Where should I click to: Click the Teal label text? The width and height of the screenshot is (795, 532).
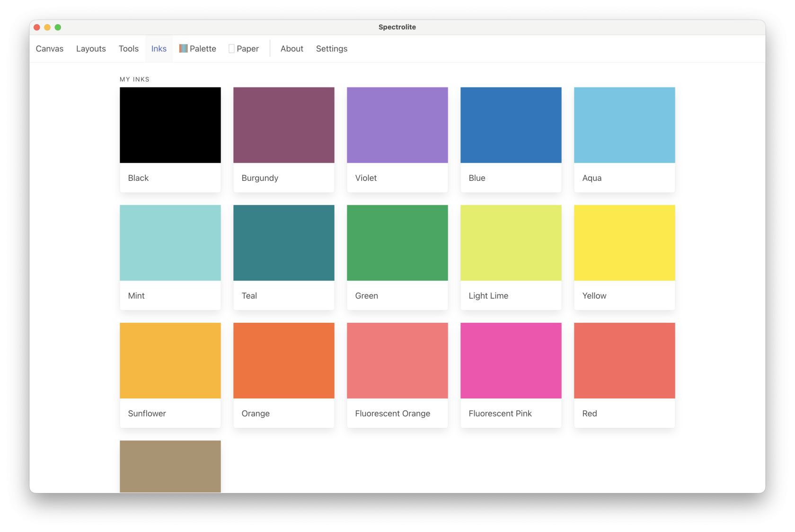pyautogui.click(x=249, y=296)
